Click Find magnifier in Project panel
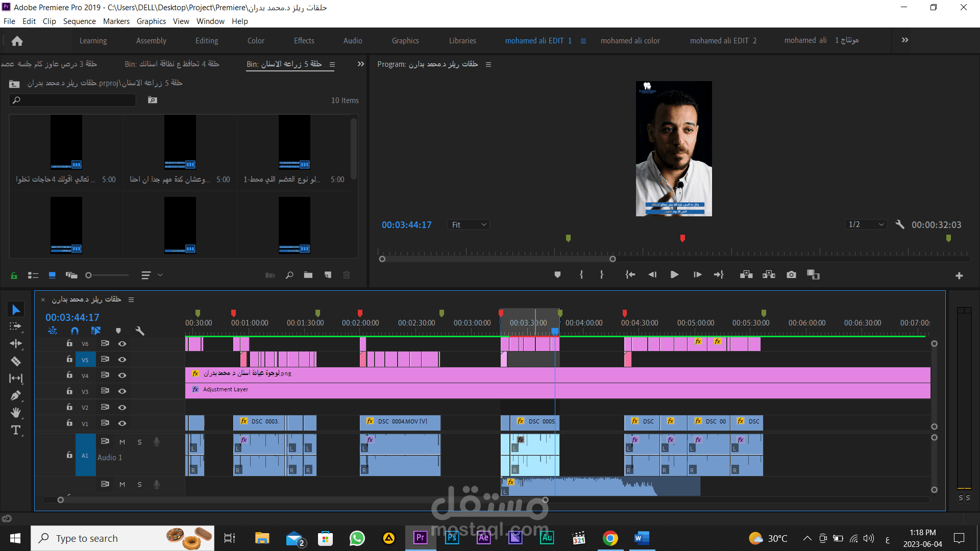The height and width of the screenshot is (551, 980). pyautogui.click(x=289, y=275)
